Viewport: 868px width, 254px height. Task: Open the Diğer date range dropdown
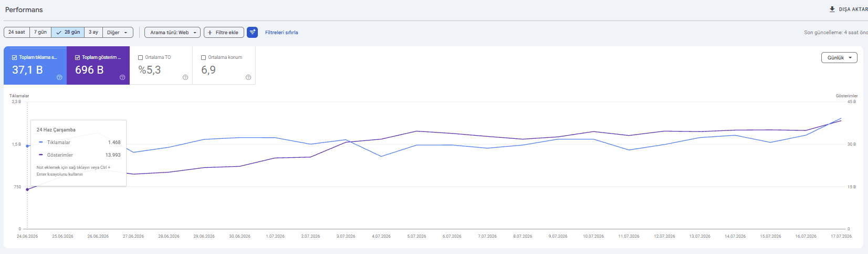(118, 33)
